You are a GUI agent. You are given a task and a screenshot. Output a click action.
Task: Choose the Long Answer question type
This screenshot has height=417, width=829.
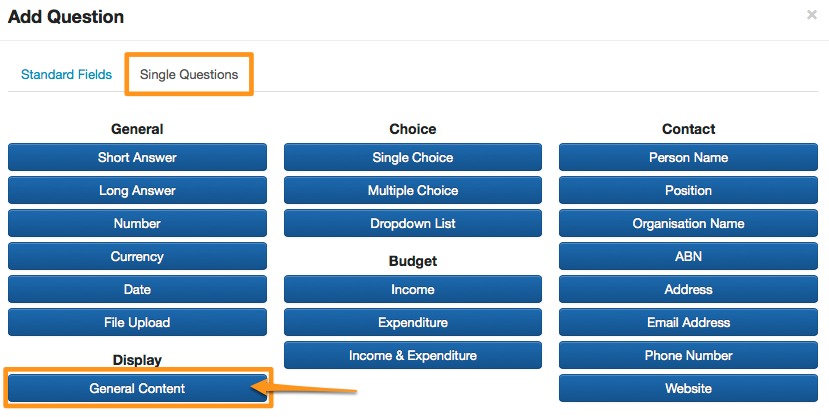pyautogui.click(x=137, y=190)
